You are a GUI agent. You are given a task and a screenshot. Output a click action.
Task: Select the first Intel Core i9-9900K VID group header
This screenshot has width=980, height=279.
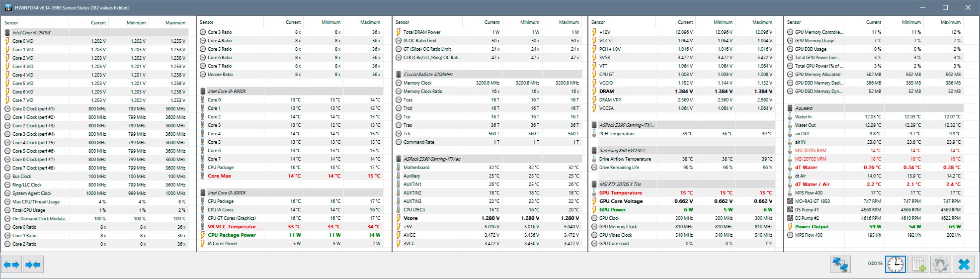coord(96,32)
